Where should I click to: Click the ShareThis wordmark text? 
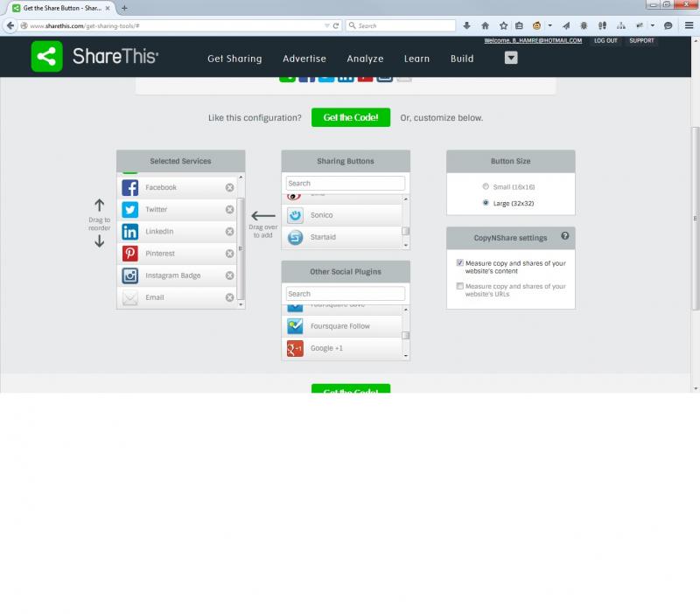pyautogui.click(x=115, y=56)
